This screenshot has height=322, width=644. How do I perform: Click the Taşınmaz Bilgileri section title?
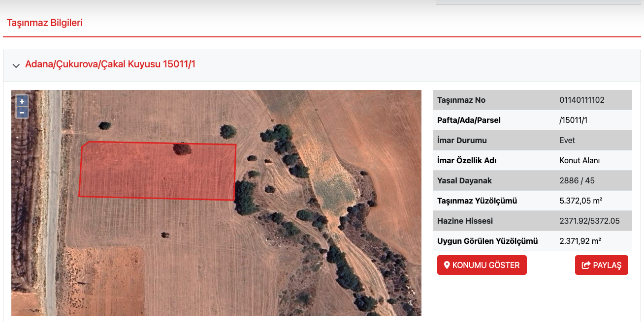(x=45, y=23)
